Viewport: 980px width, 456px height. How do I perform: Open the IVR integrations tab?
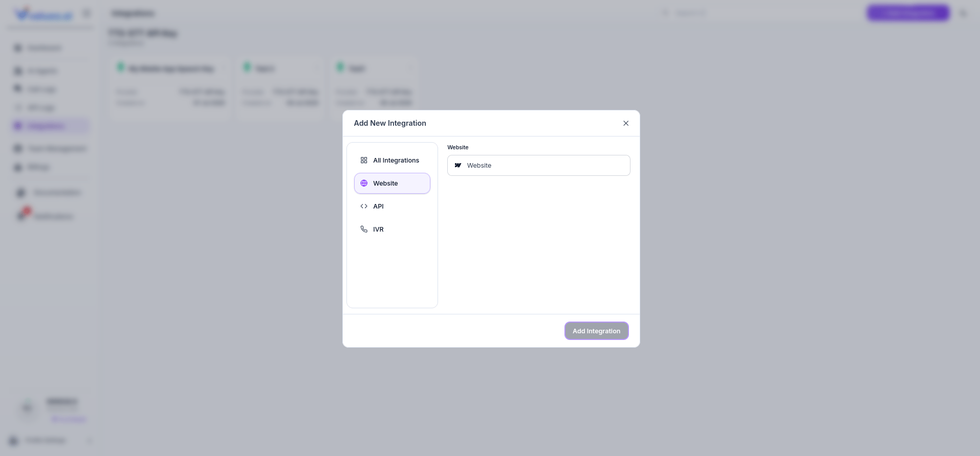[392, 230]
